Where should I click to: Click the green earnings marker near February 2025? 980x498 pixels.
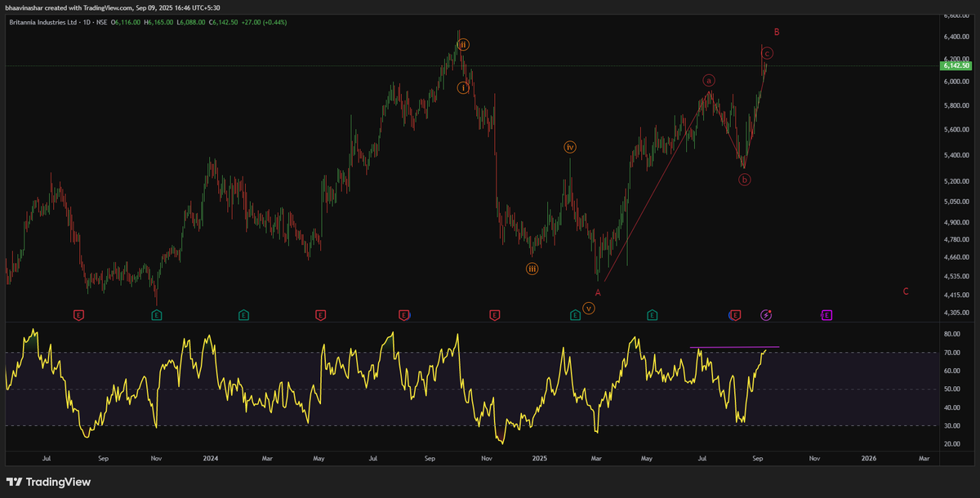point(576,314)
